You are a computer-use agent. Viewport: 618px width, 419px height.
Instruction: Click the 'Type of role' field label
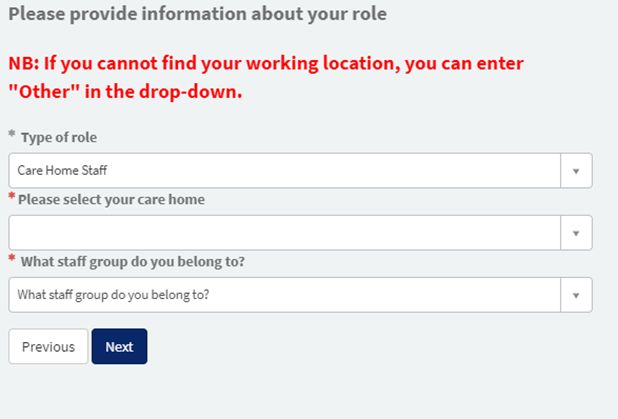coord(59,138)
